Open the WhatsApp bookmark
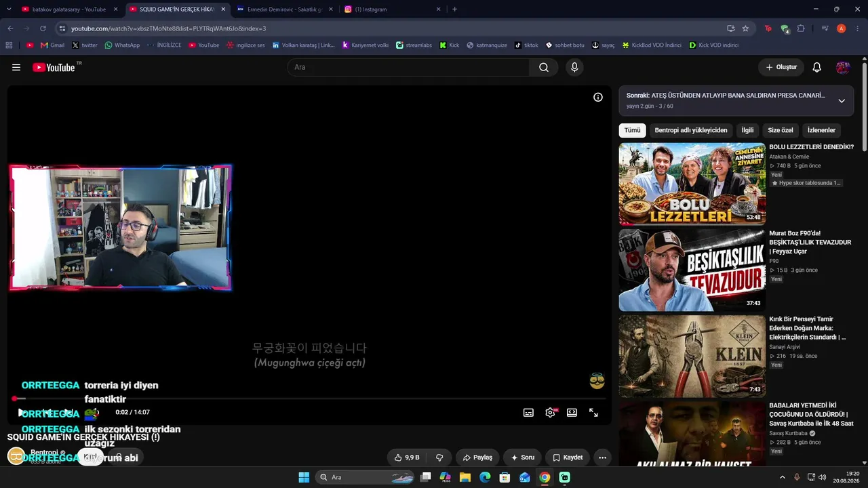 [x=122, y=45]
